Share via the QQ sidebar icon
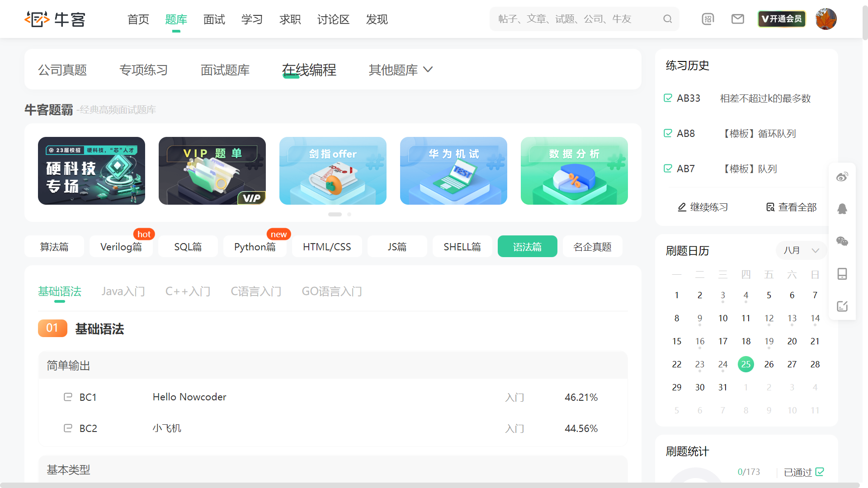 (842, 209)
